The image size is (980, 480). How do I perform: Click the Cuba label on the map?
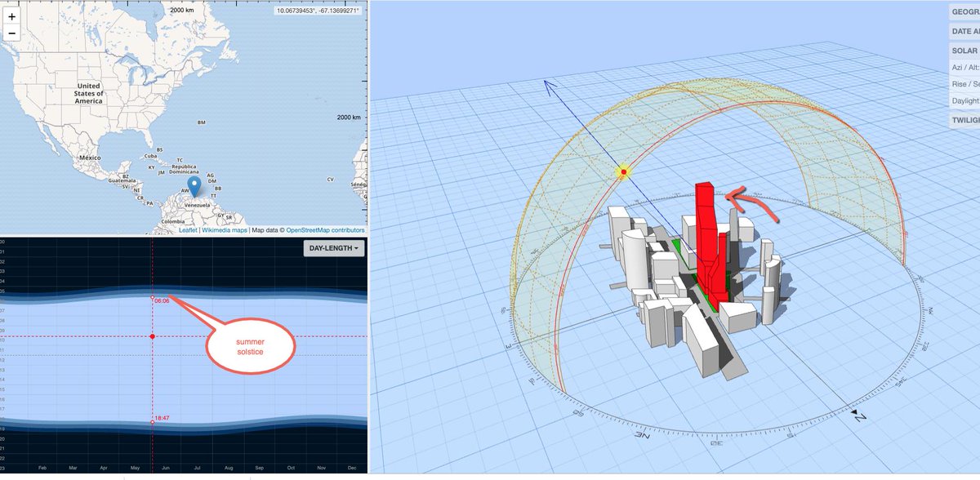tap(149, 156)
